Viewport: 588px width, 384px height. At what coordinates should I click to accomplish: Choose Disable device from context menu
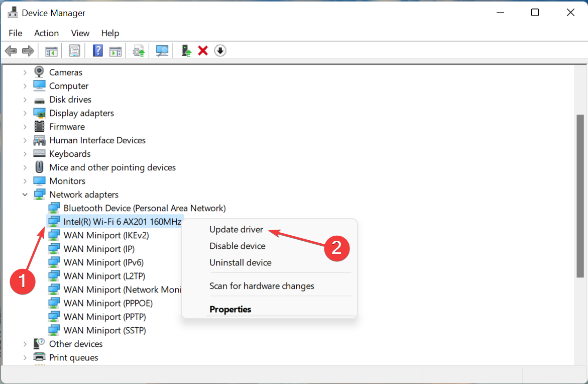point(238,246)
